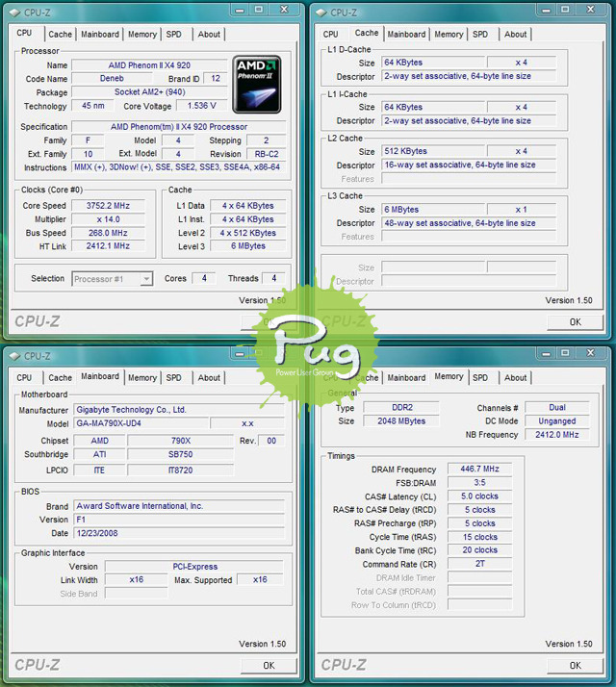Minimize the top-left CPU window
Screen dimensions: 616x687
coord(240,10)
